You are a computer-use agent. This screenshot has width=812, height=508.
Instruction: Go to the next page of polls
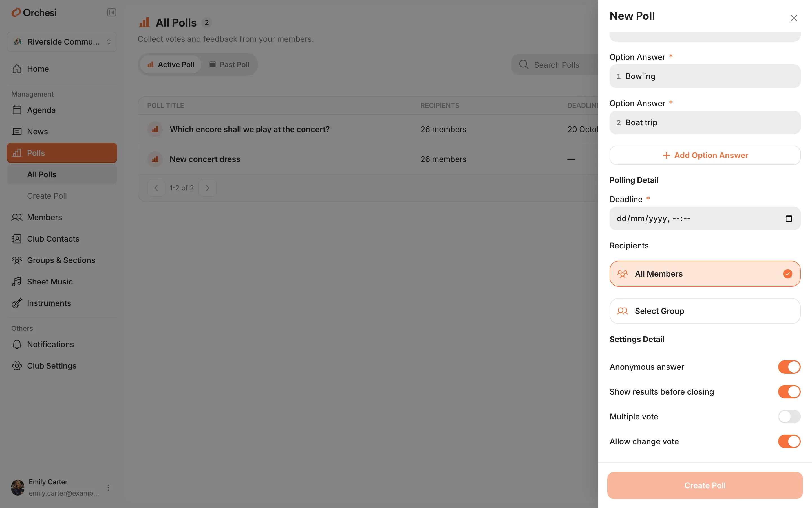(207, 188)
